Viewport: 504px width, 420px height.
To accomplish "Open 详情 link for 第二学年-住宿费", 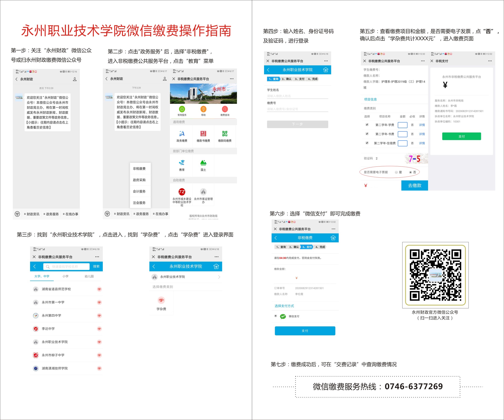I will (x=422, y=143).
